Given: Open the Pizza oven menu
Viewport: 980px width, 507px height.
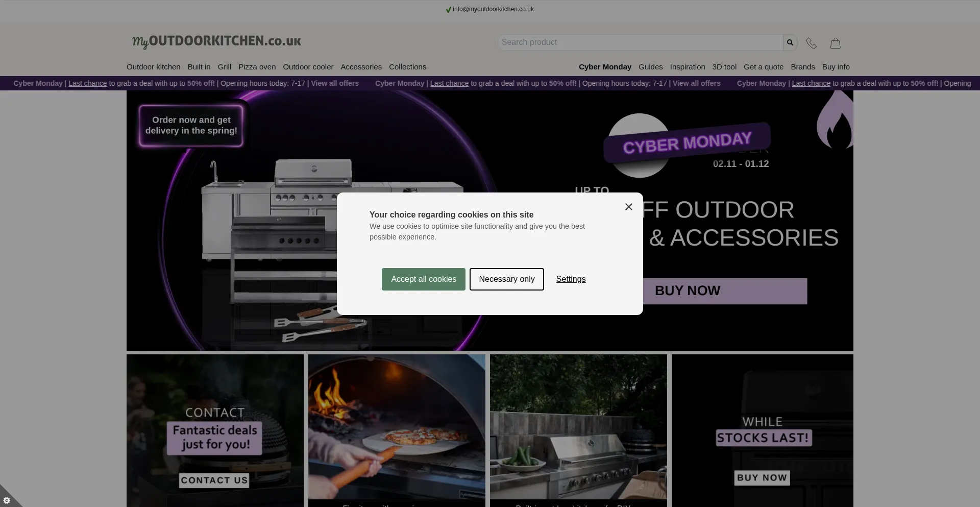Looking at the screenshot, I should tap(257, 67).
